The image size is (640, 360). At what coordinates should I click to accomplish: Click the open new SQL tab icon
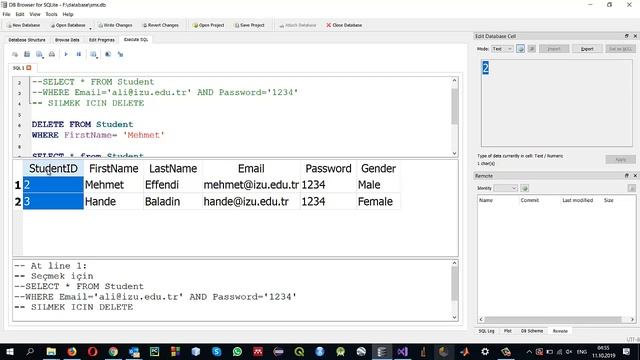[x=15, y=54]
